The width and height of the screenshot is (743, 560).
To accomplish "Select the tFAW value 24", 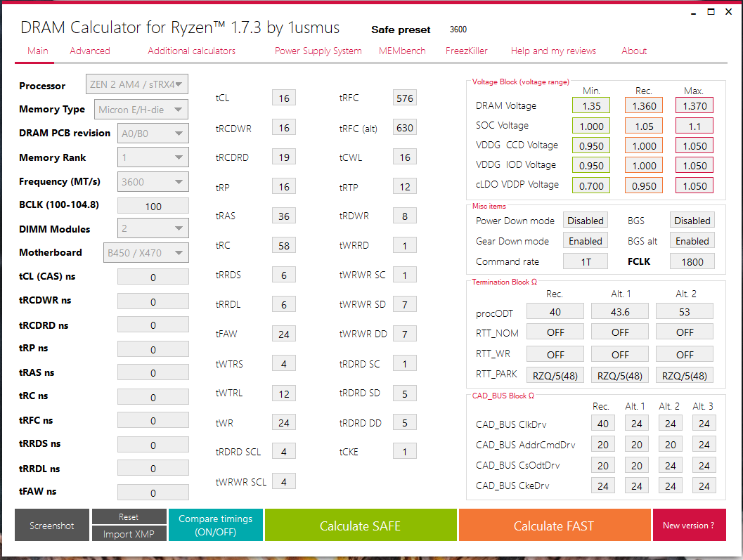I will [x=284, y=334].
